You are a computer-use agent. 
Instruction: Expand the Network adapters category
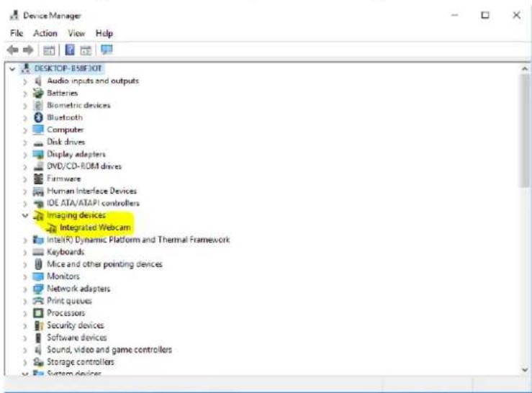point(24,289)
